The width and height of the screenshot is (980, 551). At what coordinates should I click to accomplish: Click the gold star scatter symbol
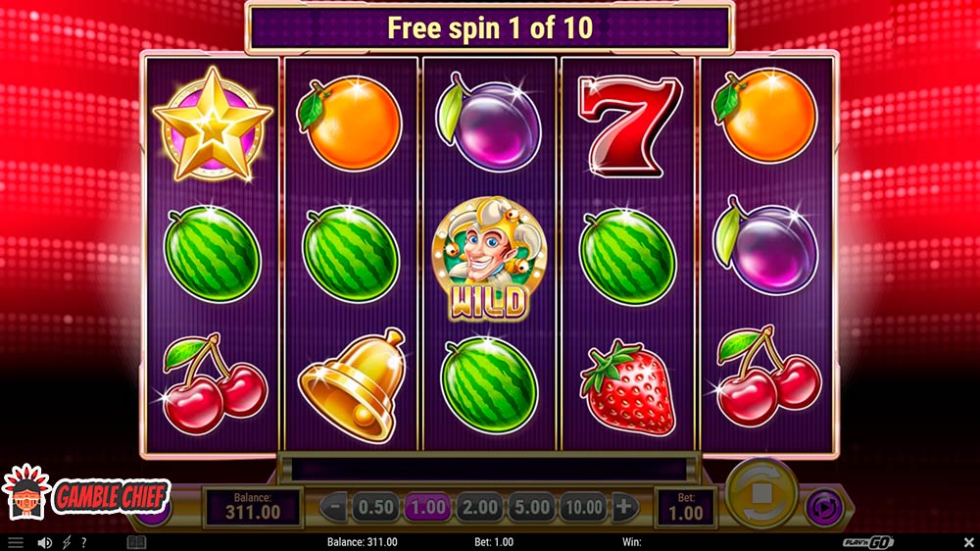(x=213, y=125)
